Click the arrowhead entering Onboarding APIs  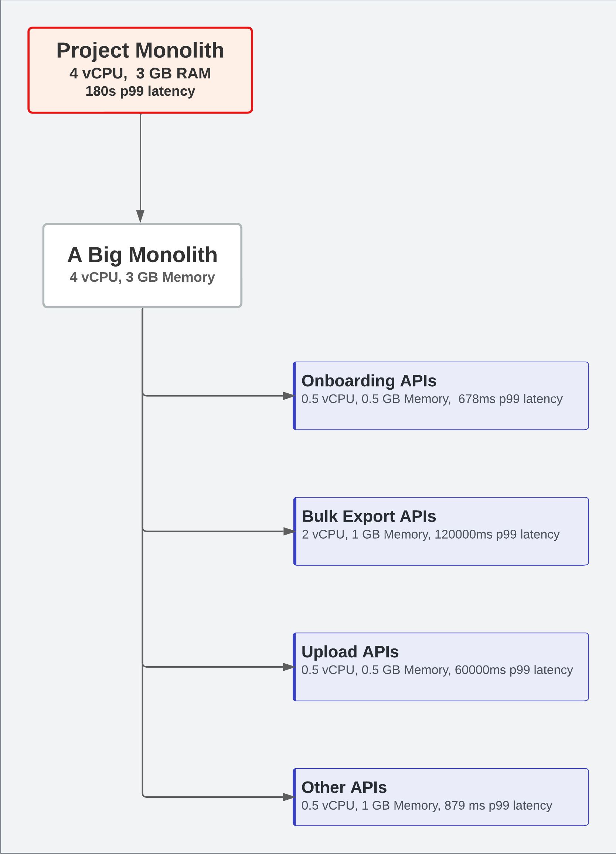click(288, 396)
